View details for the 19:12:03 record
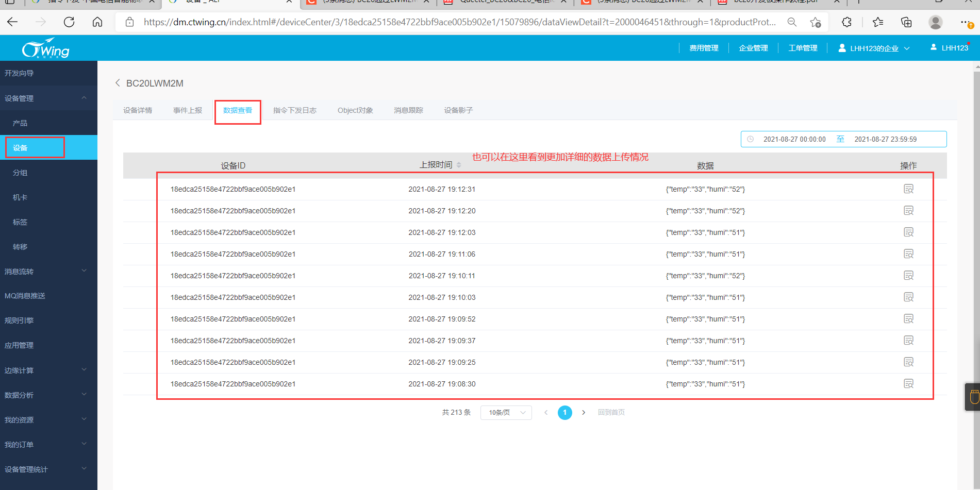Screen dimensions: 980x490 [x=908, y=232]
